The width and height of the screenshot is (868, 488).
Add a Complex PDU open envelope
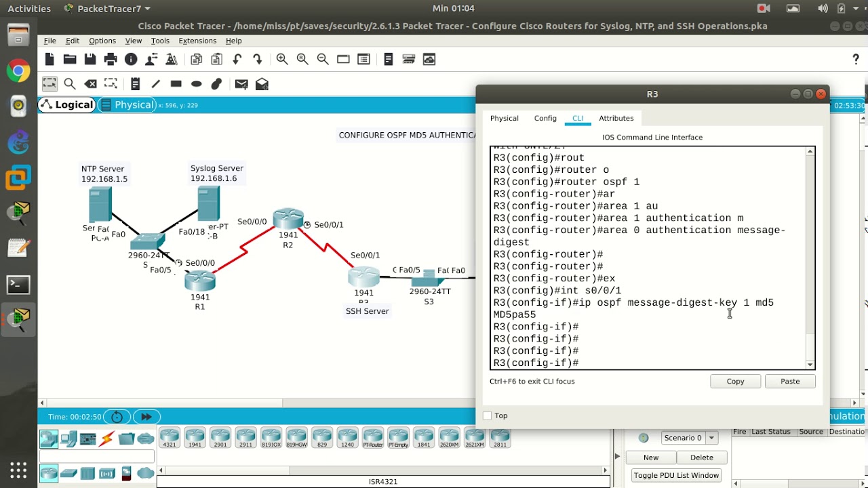click(x=262, y=84)
